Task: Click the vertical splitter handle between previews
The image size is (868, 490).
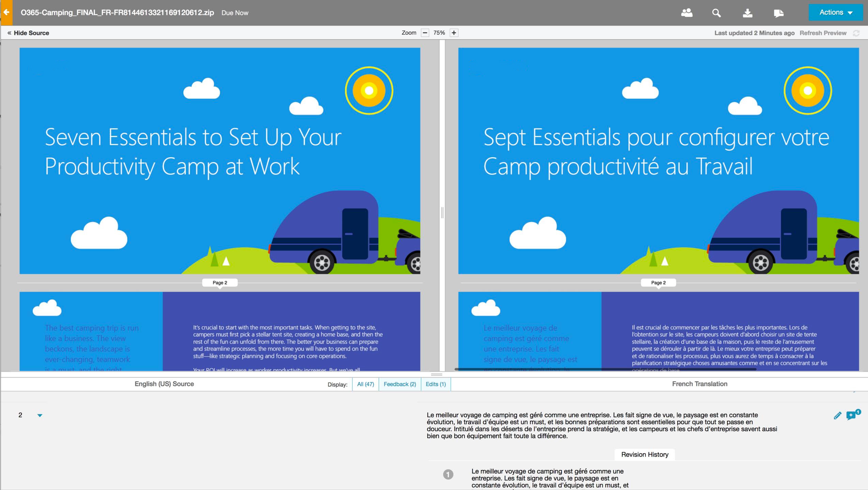Action: pos(442,212)
